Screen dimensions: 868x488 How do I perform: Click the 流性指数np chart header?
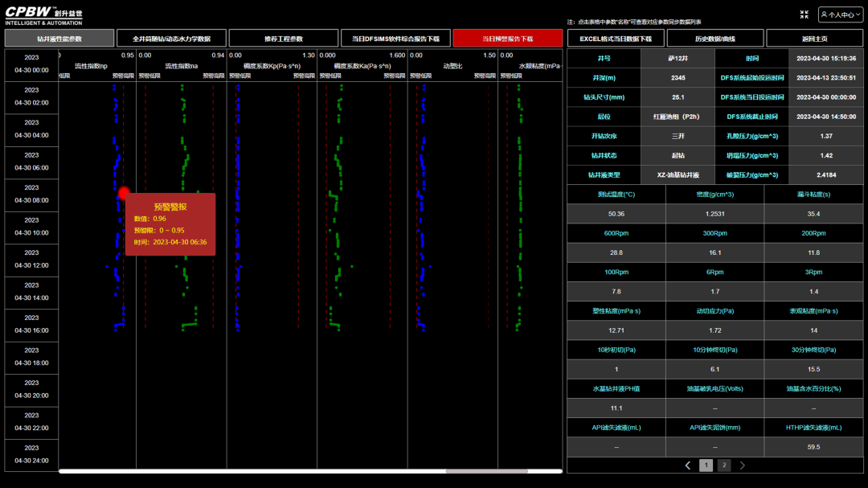click(91, 66)
